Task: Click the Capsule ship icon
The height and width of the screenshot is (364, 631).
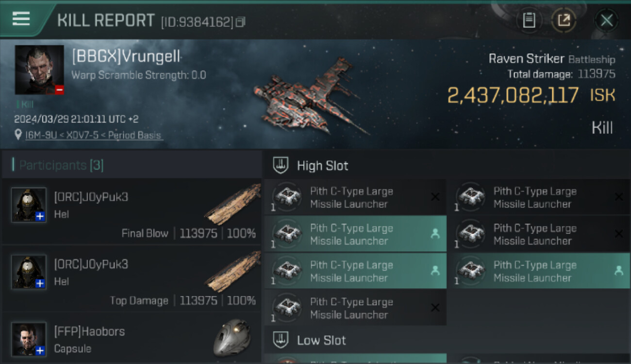Action: click(x=232, y=337)
